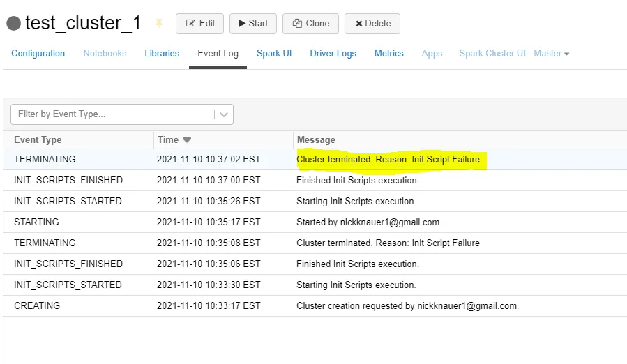Select the CREATING event row
The height and width of the screenshot is (364, 627).
pos(37,306)
